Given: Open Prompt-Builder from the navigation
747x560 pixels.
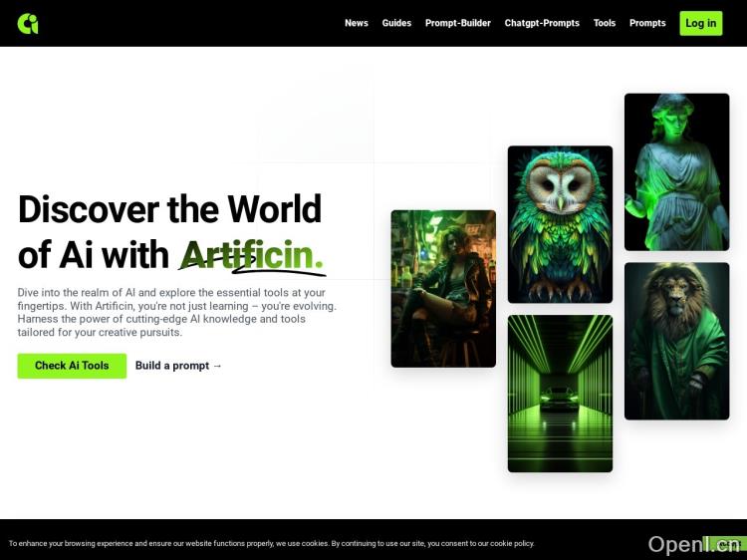Looking at the screenshot, I should [x=457, y=23].
